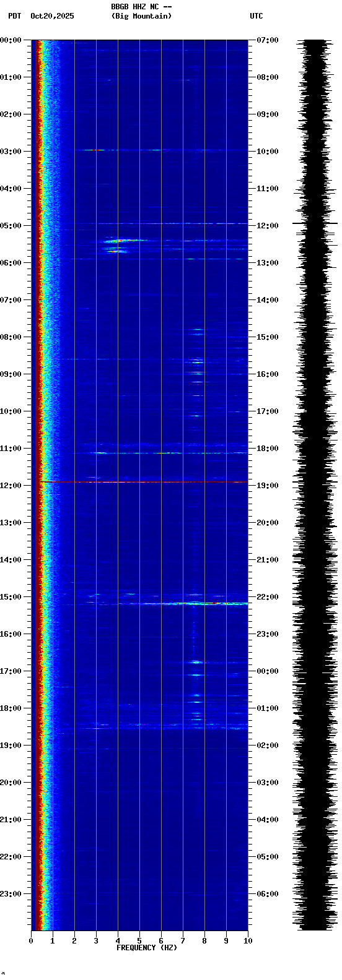Image resolution: width=342 pixels, height=980 pixels.
Task: Click the 03:00 PDT time label
Action: [11, 152]
